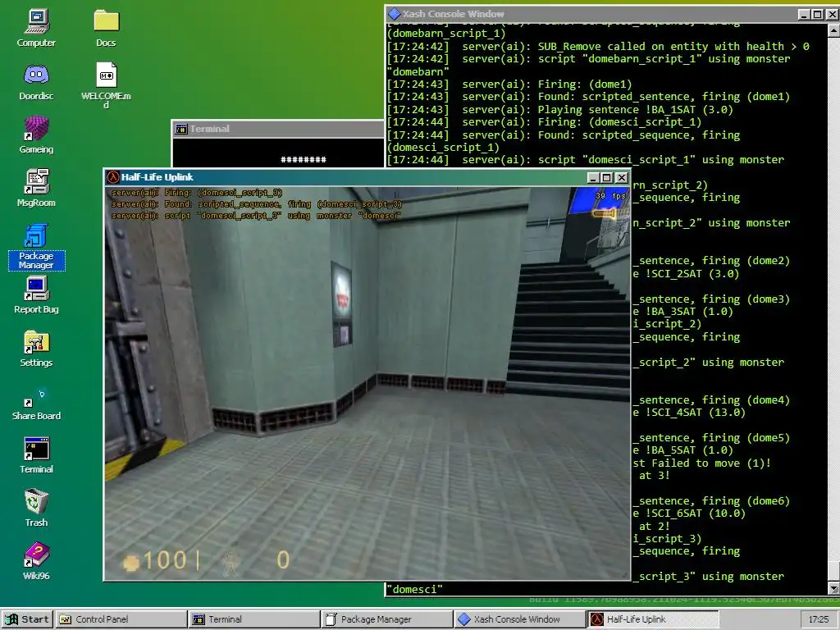Image resolution: width=840 pixels, height=630 pixels.
Task: Click console line "Playing sentence !BA_1SAT (3.0)"
Action: pyautogui.click(x=636, y=110)
